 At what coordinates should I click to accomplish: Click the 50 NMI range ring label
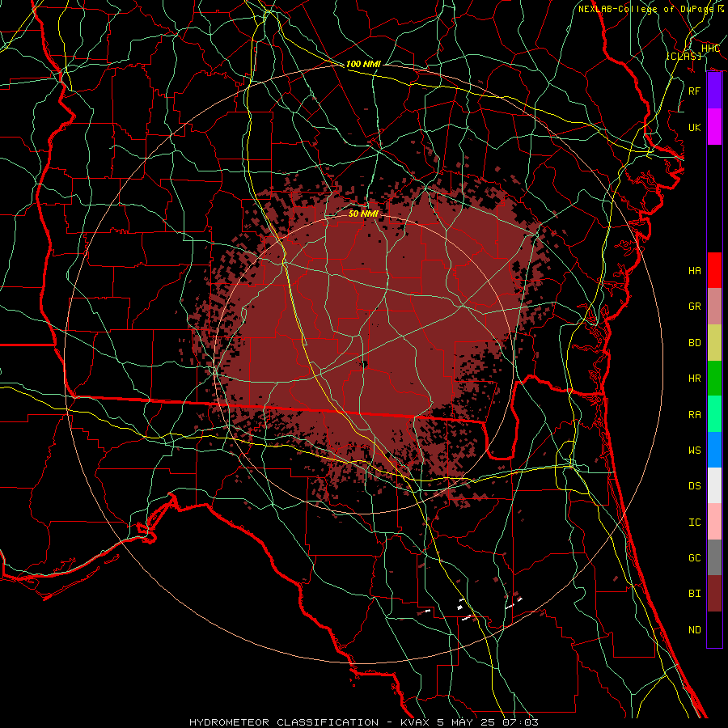[x=363, y=214]
